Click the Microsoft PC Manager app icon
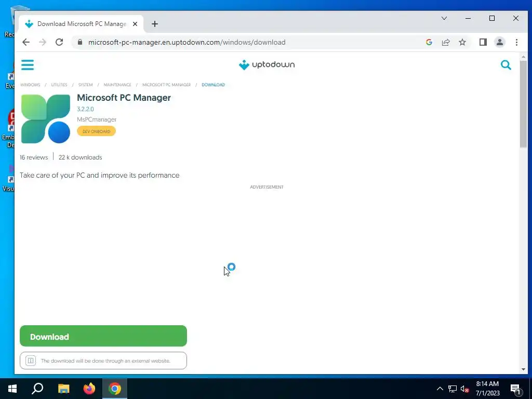This screenshot has height=399, width=532. pyautogui.click(x=46, y=119)
